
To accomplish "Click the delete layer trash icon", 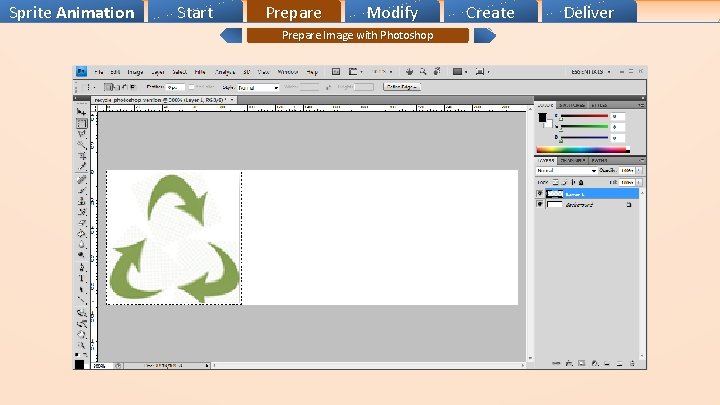I will coord(632,363).
